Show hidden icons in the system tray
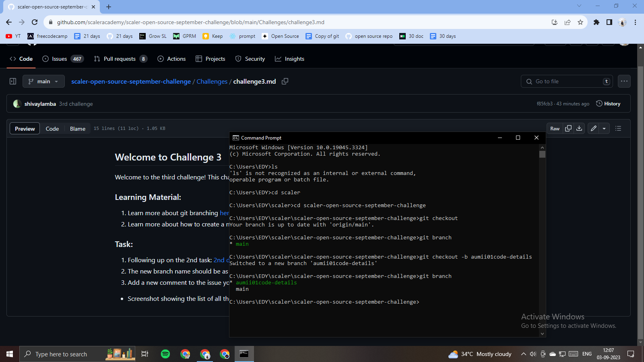644x362 pixels. (x=524, y=354)
